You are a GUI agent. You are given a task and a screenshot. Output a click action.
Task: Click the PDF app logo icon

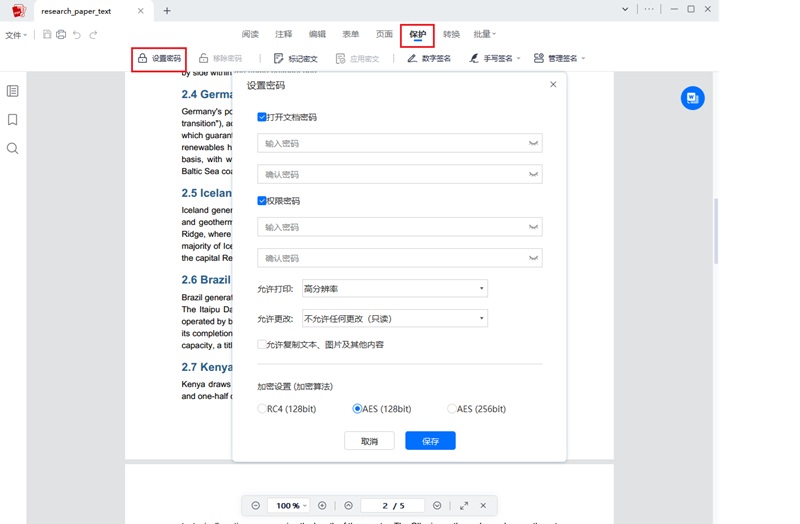click(19, 10)
